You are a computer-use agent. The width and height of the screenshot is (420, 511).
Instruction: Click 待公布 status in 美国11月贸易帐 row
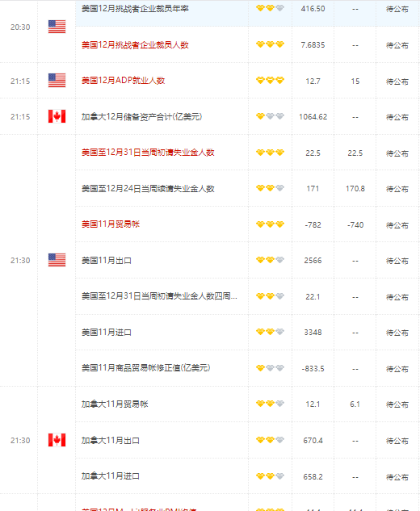pyautogui.click(x=397, y=225)
